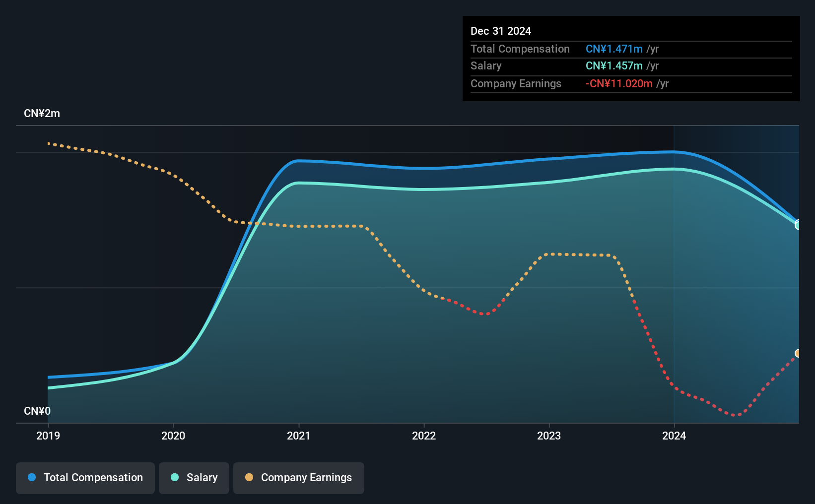The image size is (815, 504).
Task: Click the teal Salary legend dot
Action: click(175, 477)
